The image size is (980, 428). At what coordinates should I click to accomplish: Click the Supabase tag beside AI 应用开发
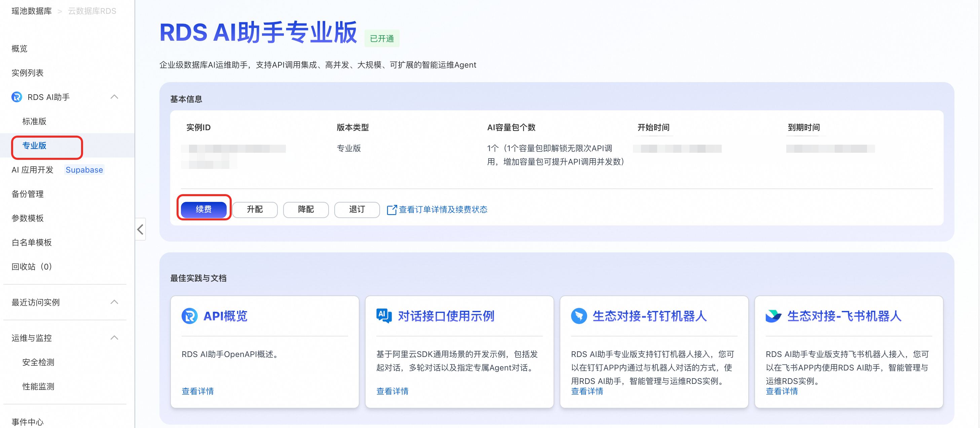[x=84, y=170]
